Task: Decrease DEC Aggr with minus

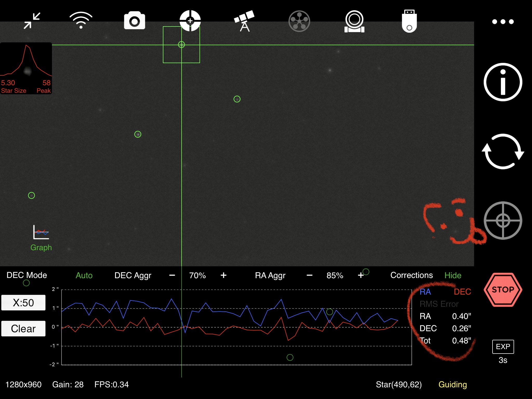Action: coord(172,275)
